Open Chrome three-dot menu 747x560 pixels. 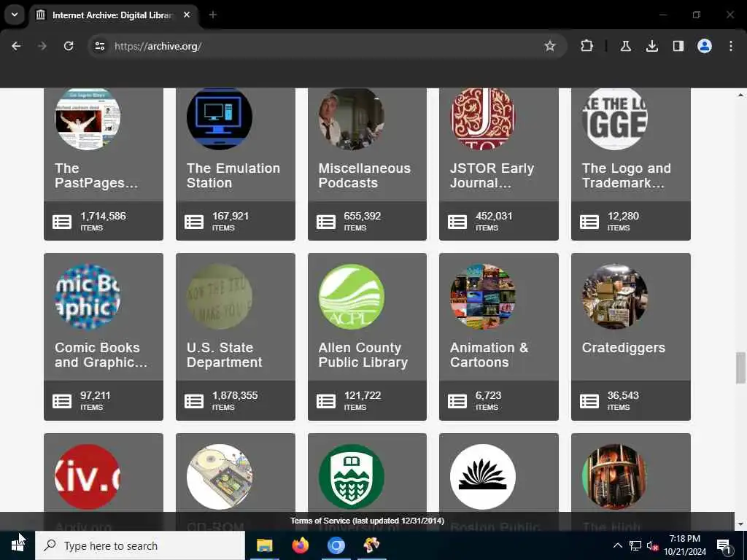click(x=731, y=46)
